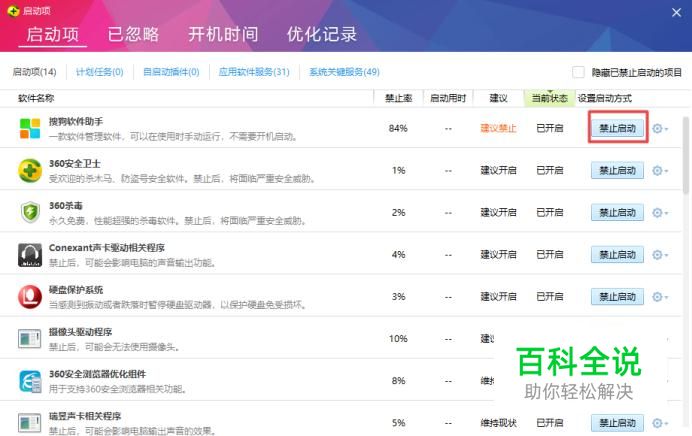Sort by 建议 column header

[498, 98]
